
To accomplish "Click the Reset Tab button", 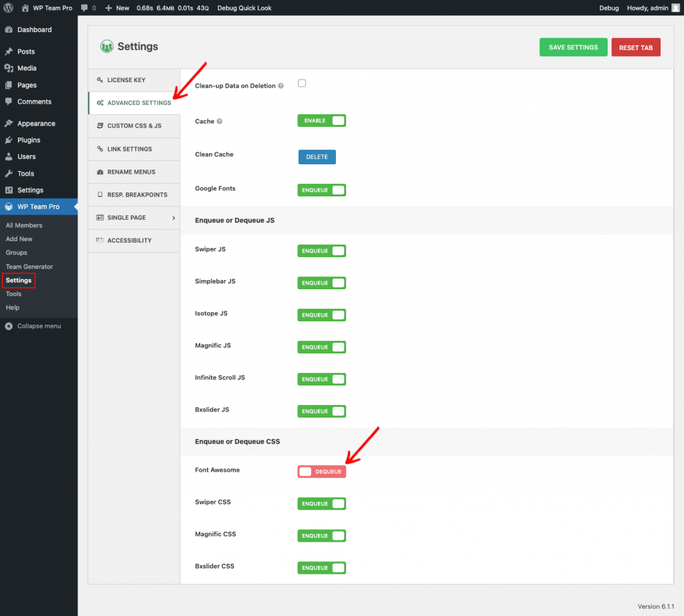I will [x=636, y=47].
